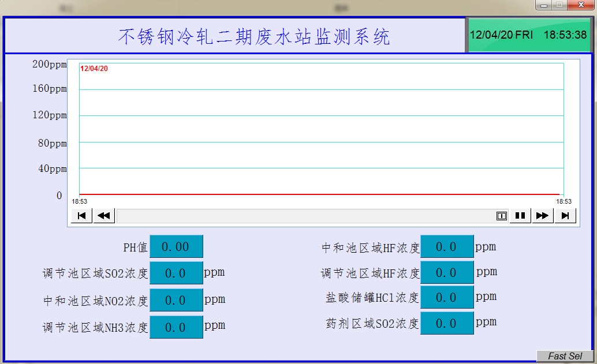Fast forward the trend chart
The image size is (597, 364).
[x=542, y=216]
